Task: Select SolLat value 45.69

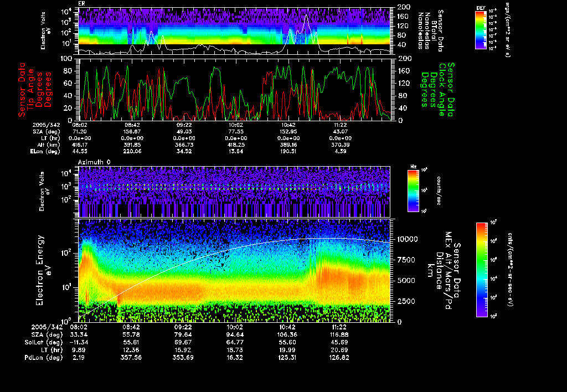Action: point(339,343)
